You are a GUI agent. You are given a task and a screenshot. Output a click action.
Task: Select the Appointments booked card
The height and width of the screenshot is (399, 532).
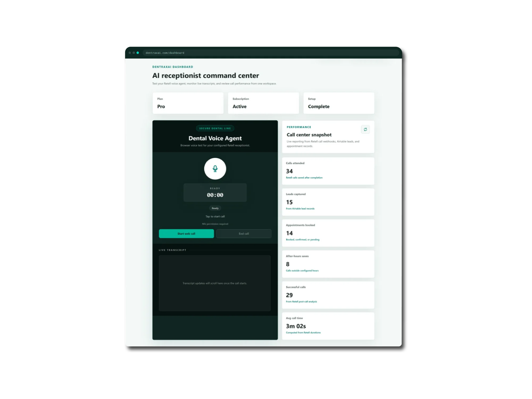(328, 233)
